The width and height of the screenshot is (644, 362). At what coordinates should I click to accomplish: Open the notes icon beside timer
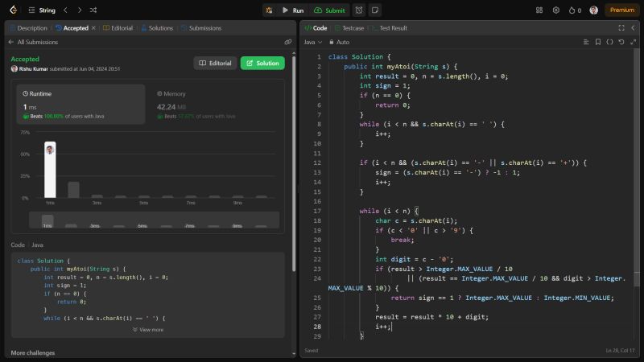pos(375,10)
